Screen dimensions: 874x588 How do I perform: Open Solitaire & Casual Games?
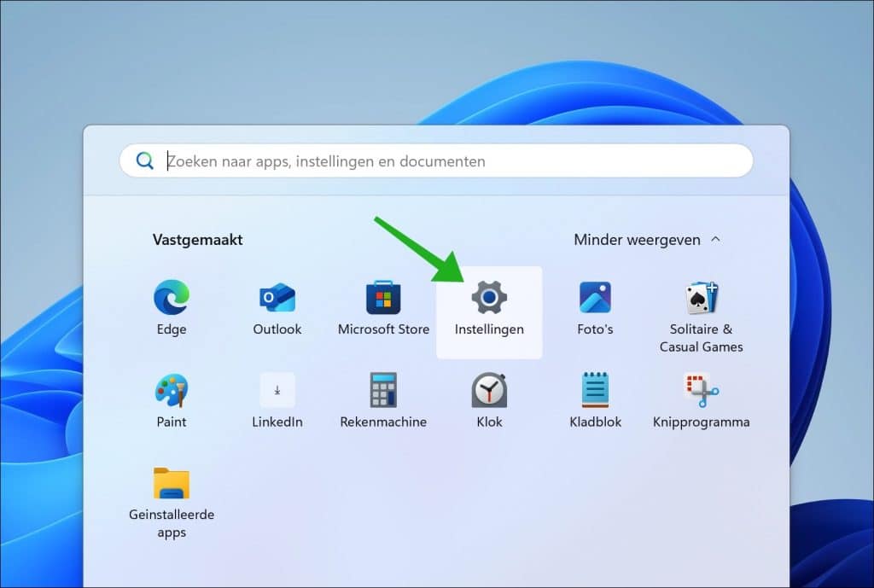[701, 299]
